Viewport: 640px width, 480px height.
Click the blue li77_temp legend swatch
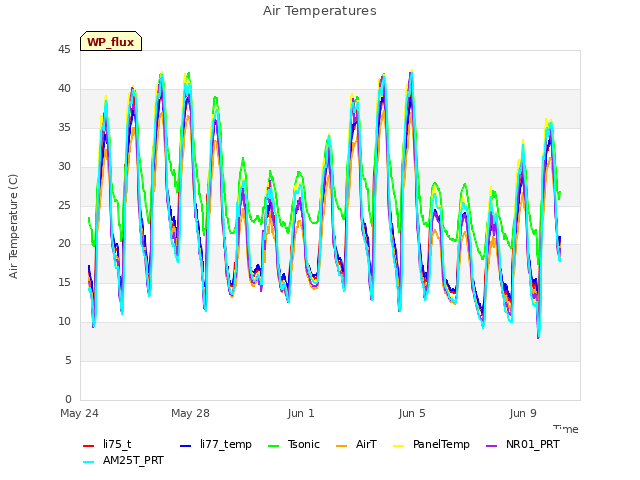(186, 446)
